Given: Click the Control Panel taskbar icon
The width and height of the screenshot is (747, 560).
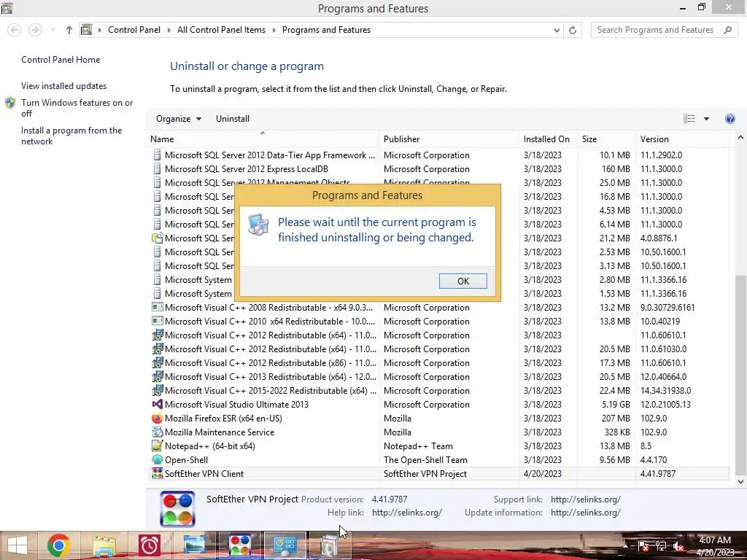Looking at the screenshot, I should pos(285,545).
